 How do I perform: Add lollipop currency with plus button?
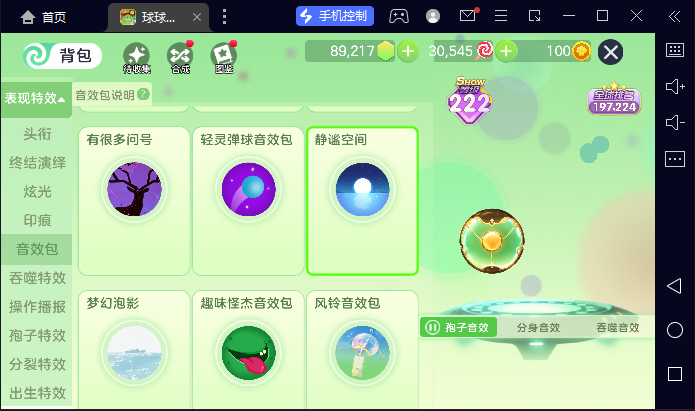coord(506,51)
